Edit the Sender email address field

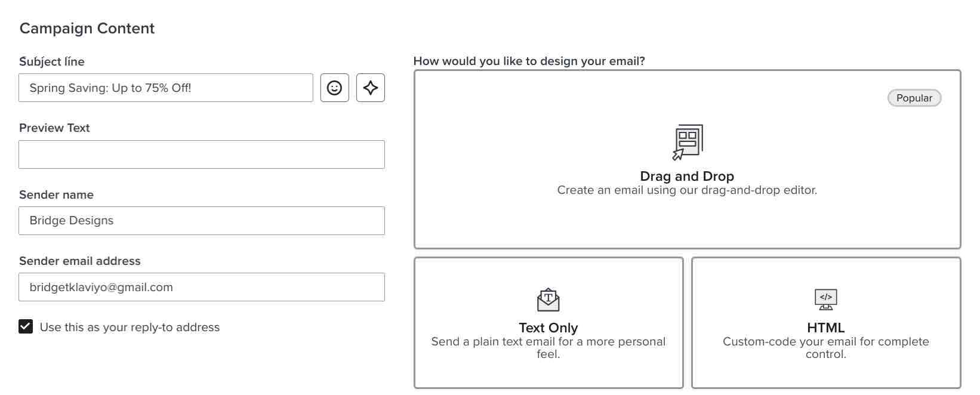point(202,287)
